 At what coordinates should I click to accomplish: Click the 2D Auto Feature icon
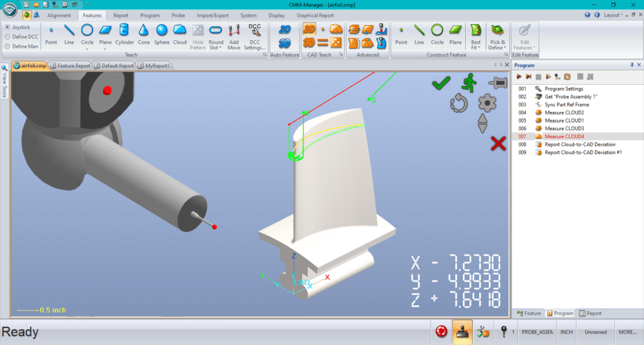click(x=285, y=30)
